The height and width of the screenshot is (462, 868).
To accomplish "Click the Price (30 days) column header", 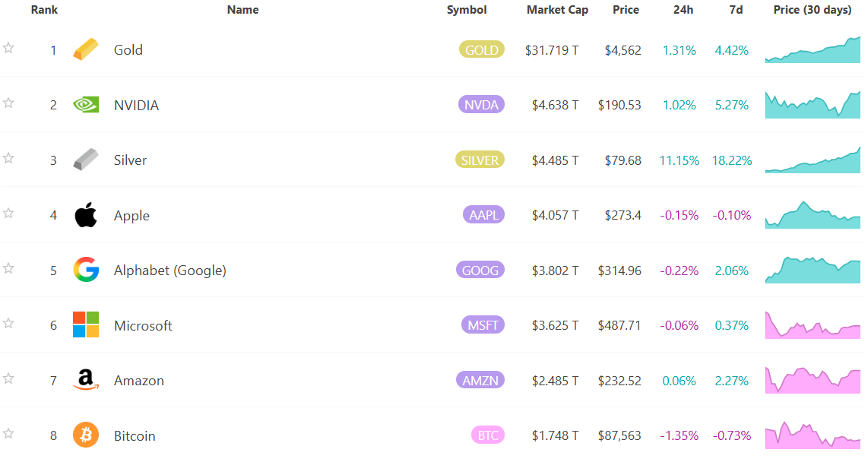I will click(x=812, y=9).
